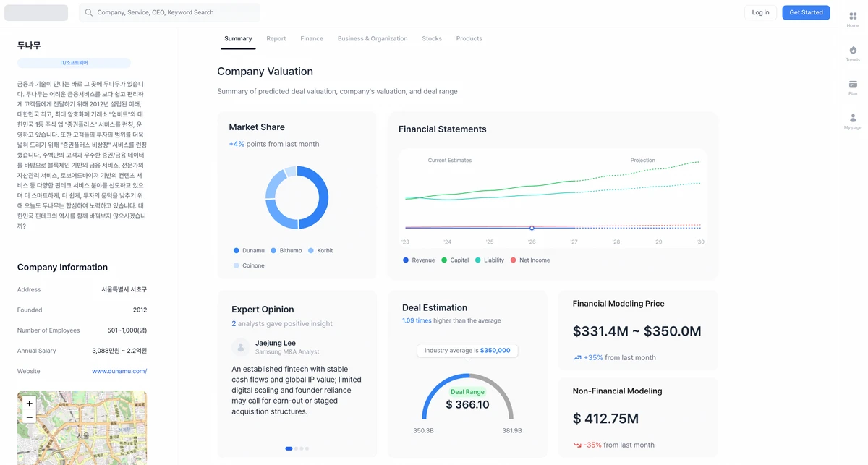Click the 501~1,000(명) employees value
The height and width of the screenshot is (465, 868).
(x=127, y=330)
